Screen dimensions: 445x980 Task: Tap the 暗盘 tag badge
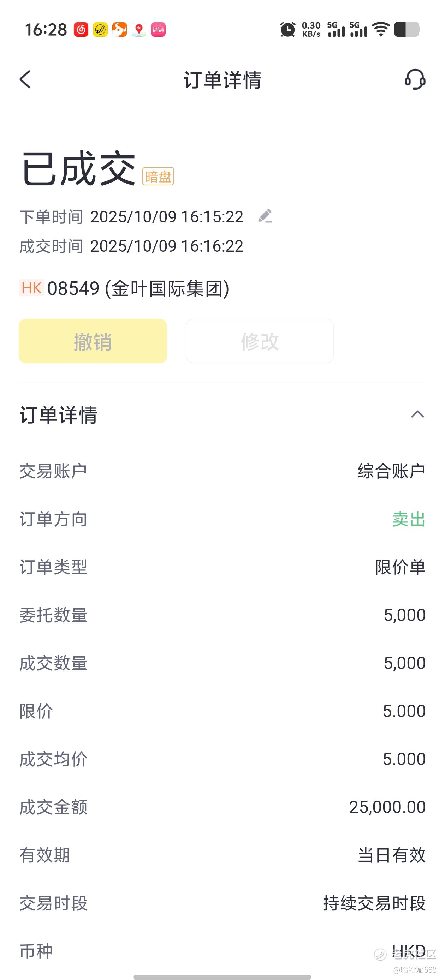tap(158, 177)
